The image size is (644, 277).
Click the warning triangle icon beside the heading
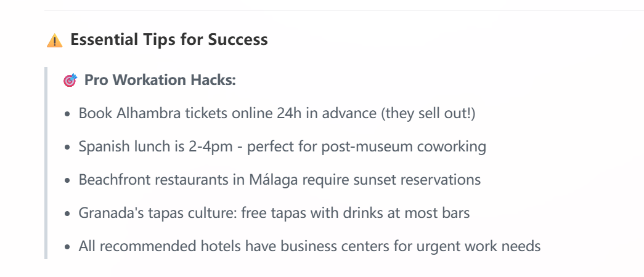(54, 41)
